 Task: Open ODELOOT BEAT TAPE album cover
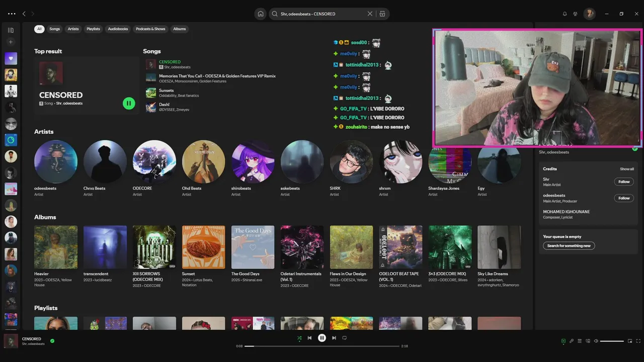[x=401, y=247]
